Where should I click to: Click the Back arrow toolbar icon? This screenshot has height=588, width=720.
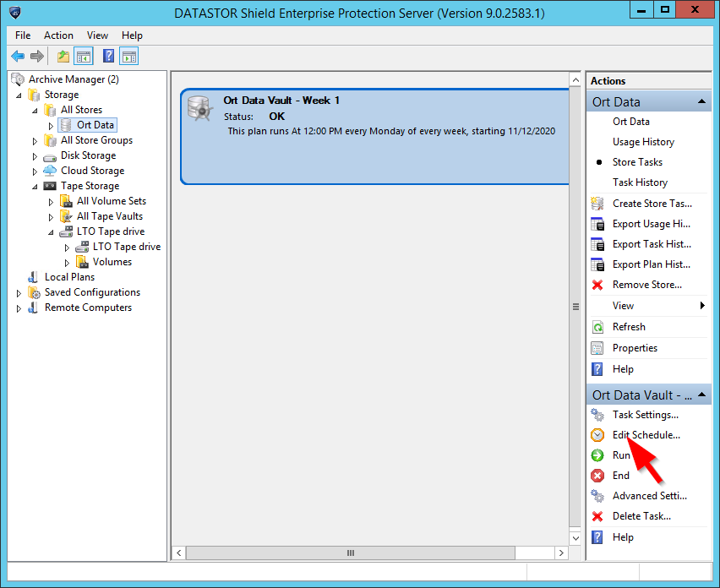(x=18, y=57)
